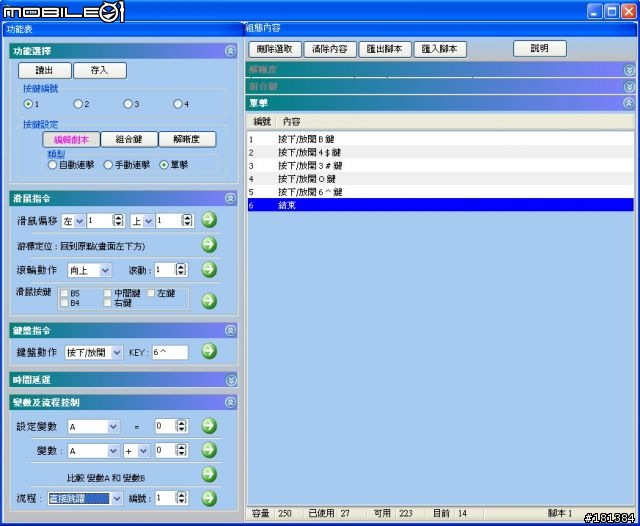Select script row 3 按下/放開 3 # 鍵
The width and height of the screenshot is (640, 526).
tap(441, 166)
